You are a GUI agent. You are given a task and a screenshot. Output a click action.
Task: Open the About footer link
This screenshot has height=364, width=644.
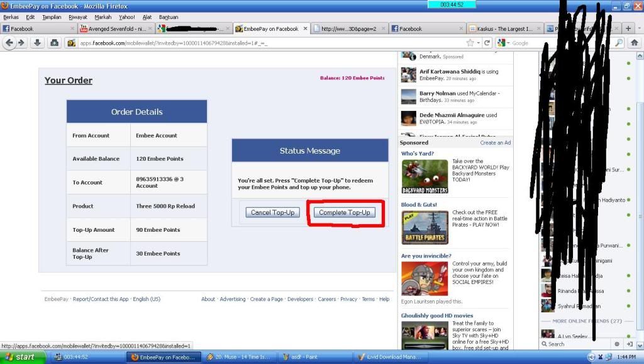pyautogui.click(x=208, y=299)
